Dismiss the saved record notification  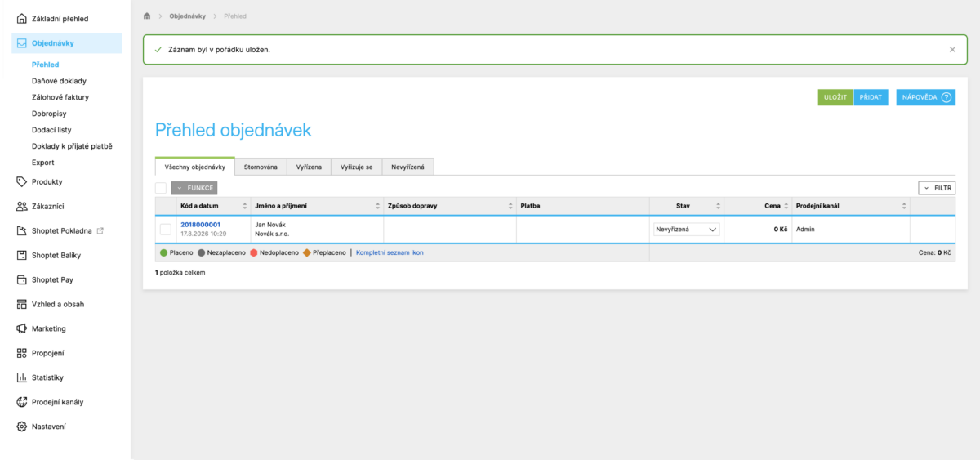(x=952, y=50)
